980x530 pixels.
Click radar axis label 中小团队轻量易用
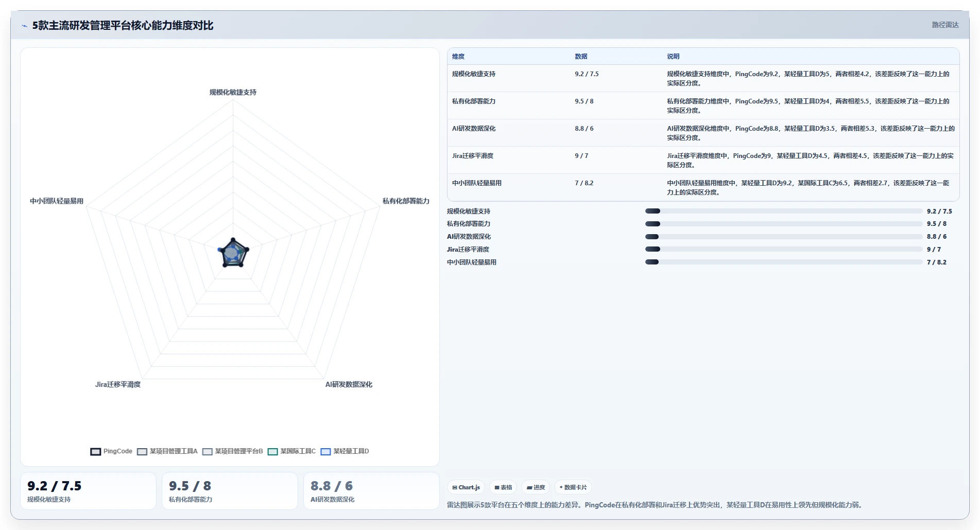point(57,201)
